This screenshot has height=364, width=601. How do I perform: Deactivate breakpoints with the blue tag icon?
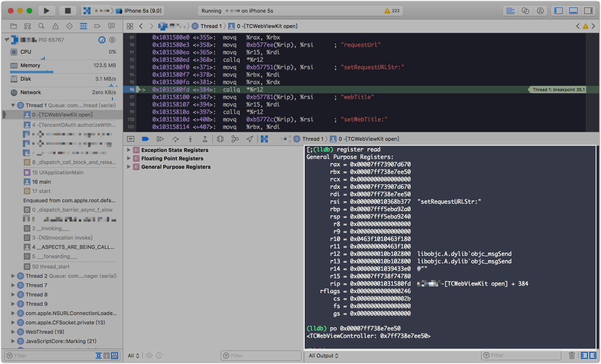point(145,139)
